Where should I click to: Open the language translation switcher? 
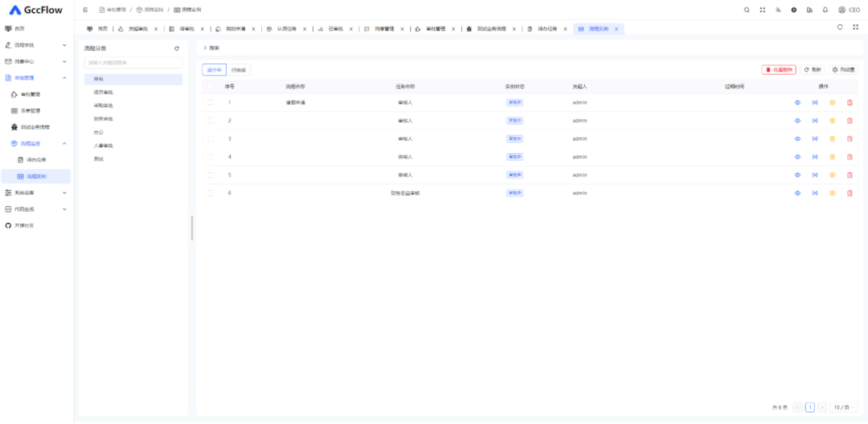pyautogui.click(x=778, y=10)
